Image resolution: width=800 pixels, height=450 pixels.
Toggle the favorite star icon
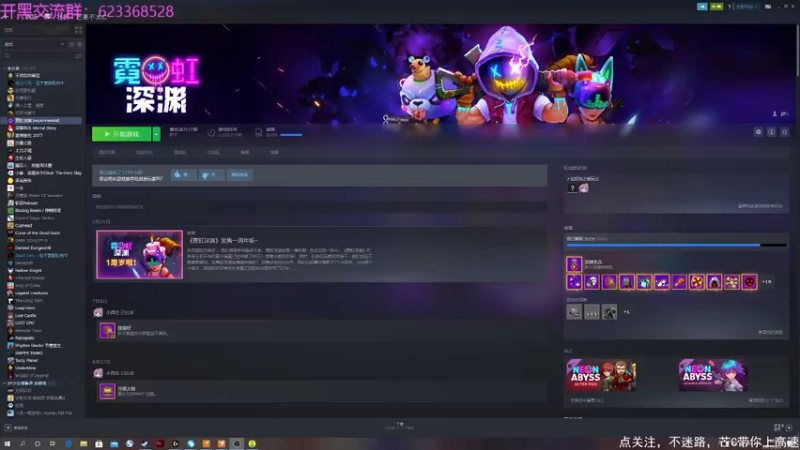coord(785,132)
